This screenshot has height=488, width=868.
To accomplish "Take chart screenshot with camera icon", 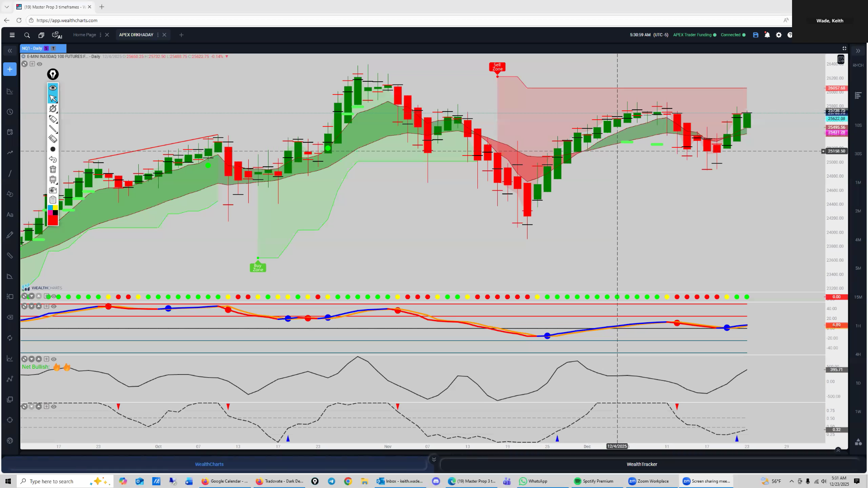I will tap(53, 190).
